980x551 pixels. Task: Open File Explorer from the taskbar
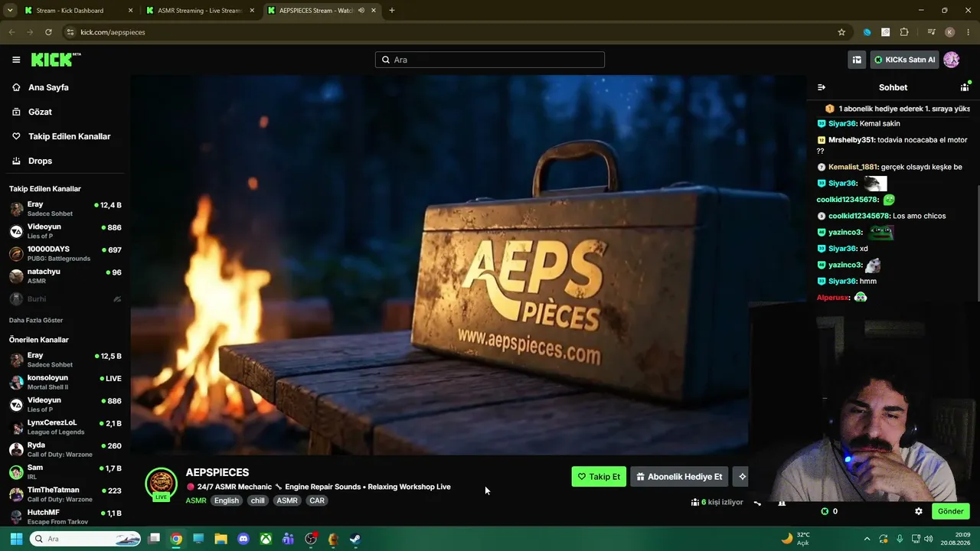point(220,539)
